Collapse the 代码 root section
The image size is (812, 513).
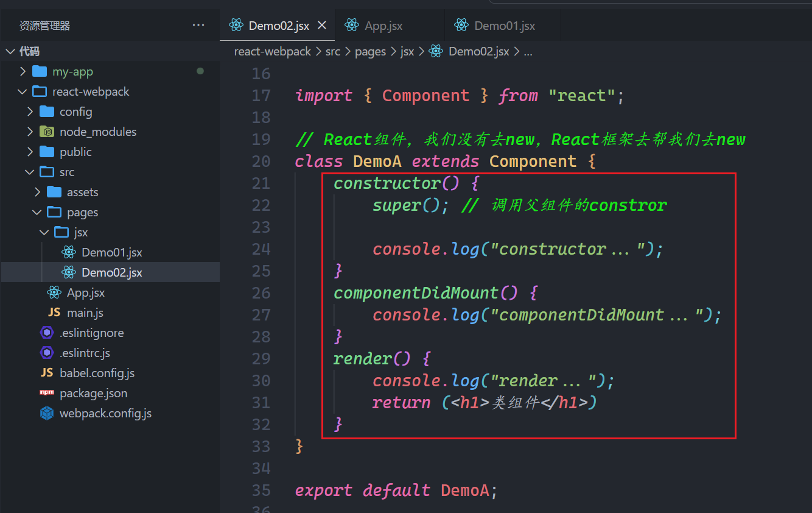tap(10, 52)
